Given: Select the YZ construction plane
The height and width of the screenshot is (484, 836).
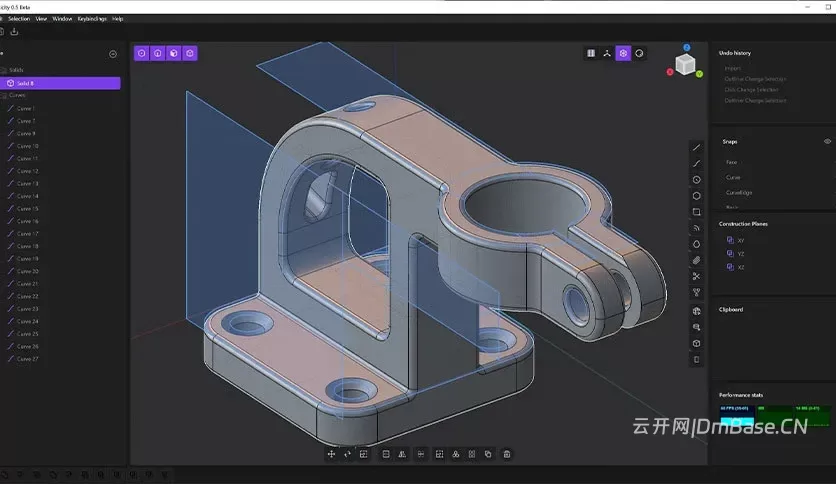Looking at the screenshot, I should coord(735,254).
